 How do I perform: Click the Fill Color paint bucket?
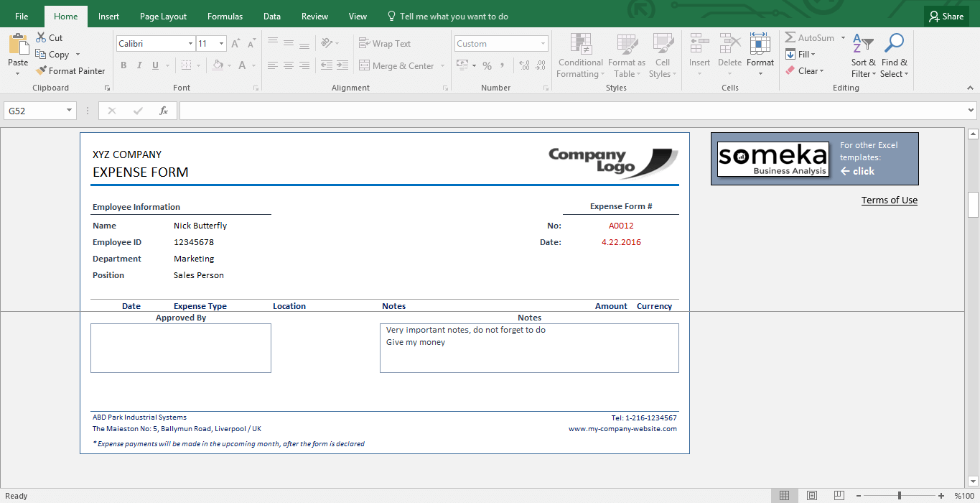click(x=218, y=65)
